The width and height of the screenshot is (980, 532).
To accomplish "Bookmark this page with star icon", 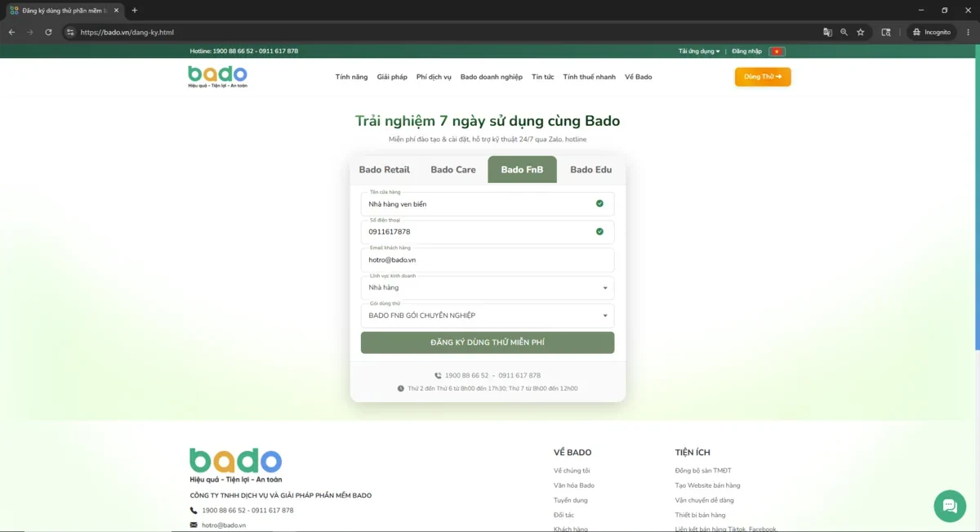I will pyautogui.click(x=860, y=32).
